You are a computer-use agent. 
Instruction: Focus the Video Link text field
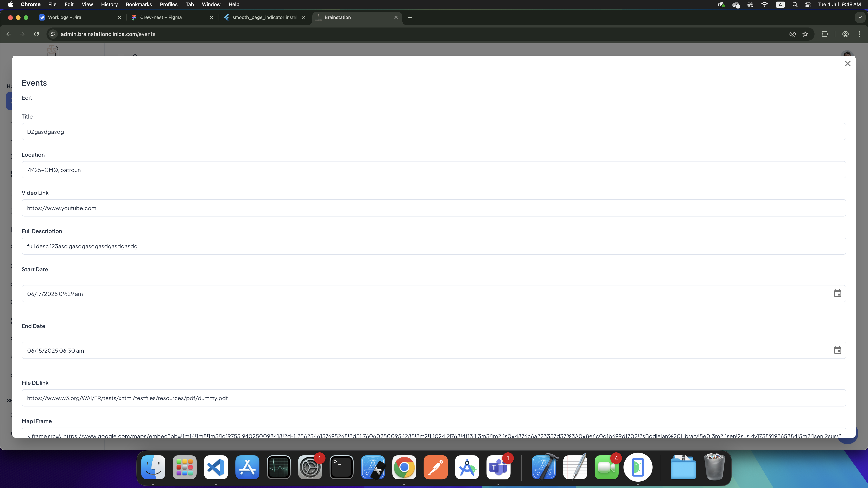(434, 208)
